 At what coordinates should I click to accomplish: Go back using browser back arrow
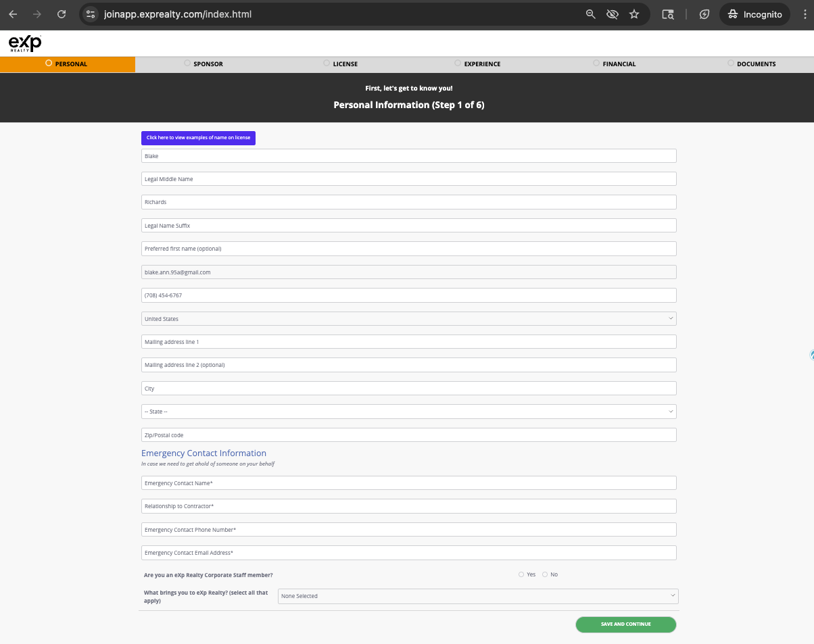click(x=13, y=14)
